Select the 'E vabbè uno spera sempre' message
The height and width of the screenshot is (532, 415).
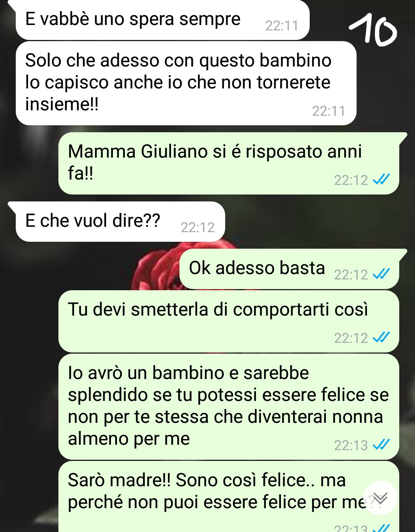tap(163, 20)
